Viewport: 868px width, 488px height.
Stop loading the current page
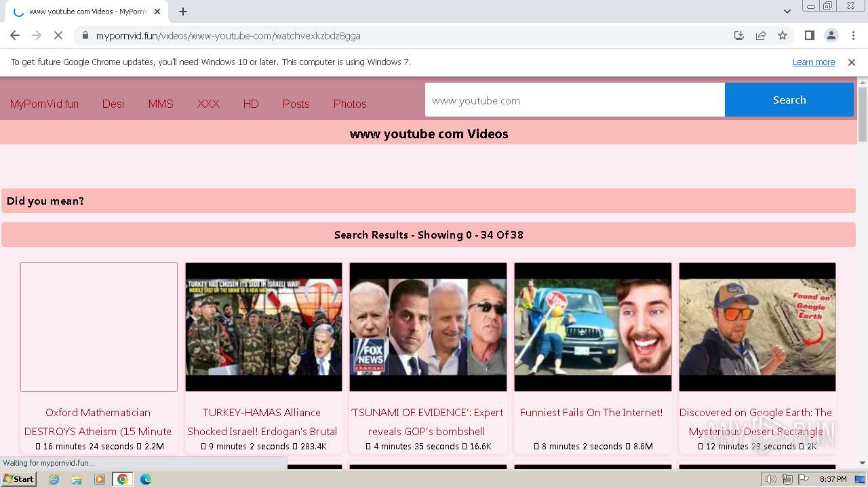(x=58, y=35)
